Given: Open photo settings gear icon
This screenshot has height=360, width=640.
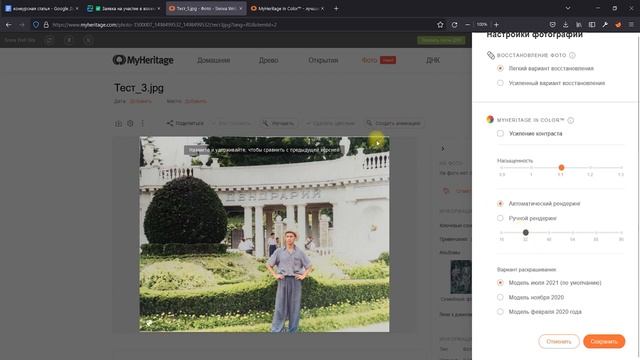Looking at the screenshot, I should click(x=130, y=123).
